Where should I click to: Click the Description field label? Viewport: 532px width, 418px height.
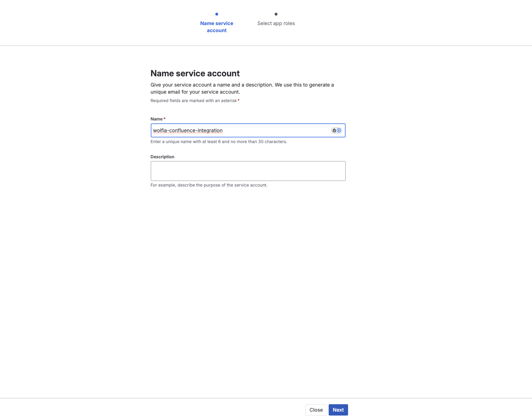click(162, 157)
